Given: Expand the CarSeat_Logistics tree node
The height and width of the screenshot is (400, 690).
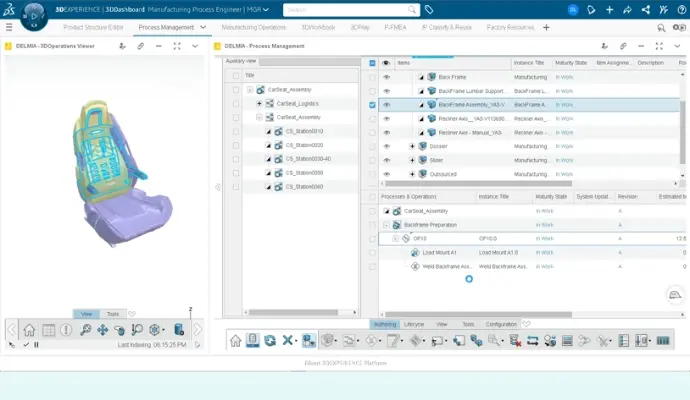Looking at the screenshot, I should point(259,103).
